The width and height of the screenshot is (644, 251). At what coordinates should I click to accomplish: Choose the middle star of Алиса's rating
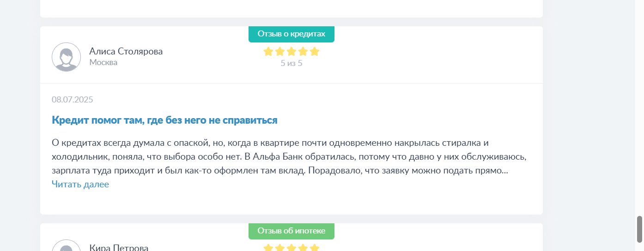[x=292, y=52]
